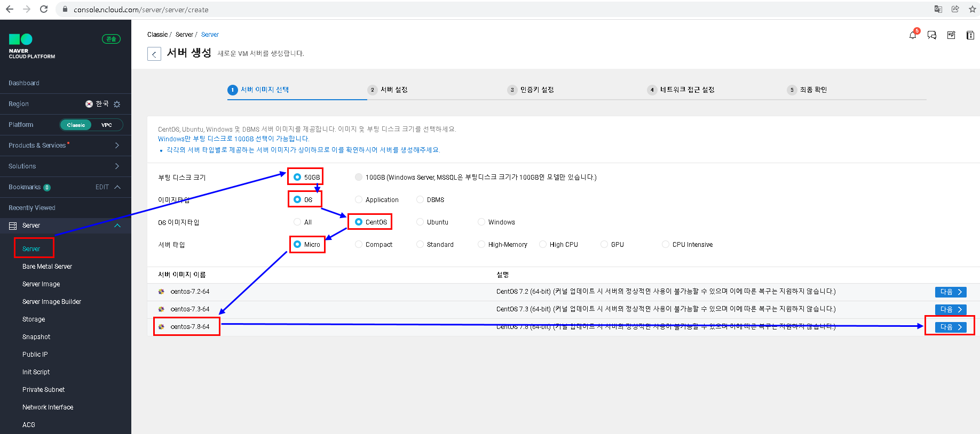Click Server breadcrumb link
The height and width of the screenshot is (434, 980).
click(x=210, y=35)
